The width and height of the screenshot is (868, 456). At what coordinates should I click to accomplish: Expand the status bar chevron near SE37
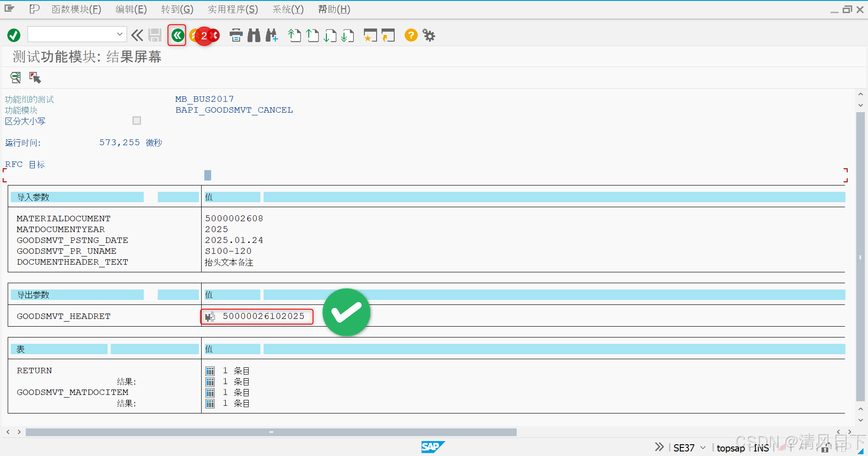(x=659, y=447)
